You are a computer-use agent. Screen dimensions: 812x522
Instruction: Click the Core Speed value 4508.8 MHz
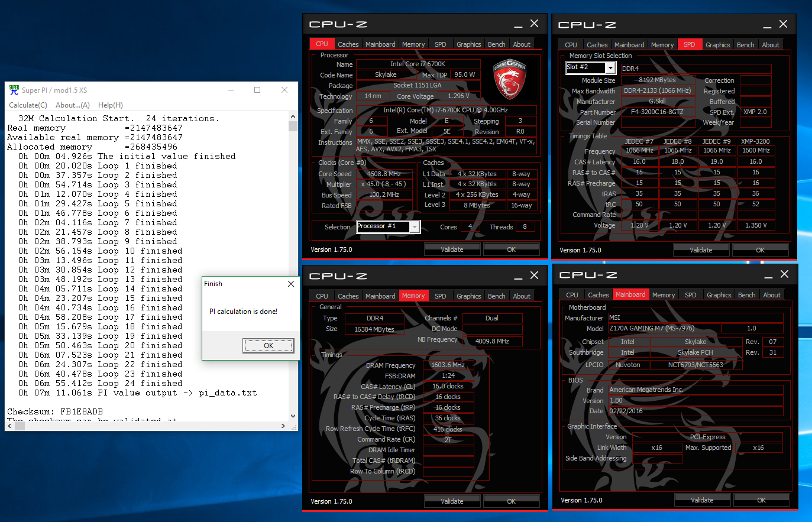coord(384,174)
